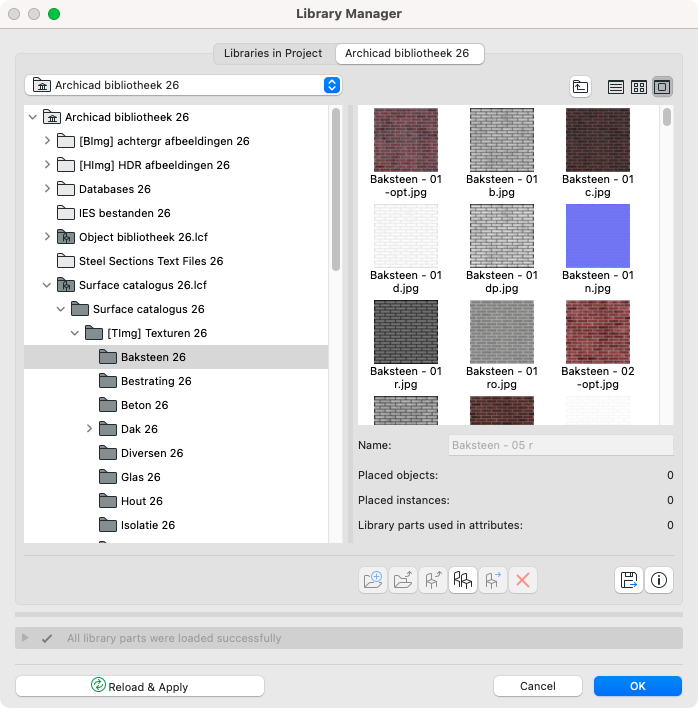Click the checkmark status icon
The width and height of the screenshot is (698, 708).
point(47,638)
